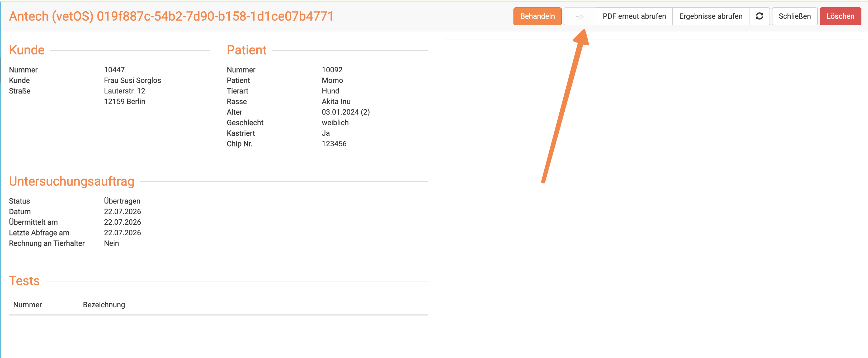Screen dimensions: 868x358
Task: Click the Bezeichnung column header in Tests
Action: 104,305
